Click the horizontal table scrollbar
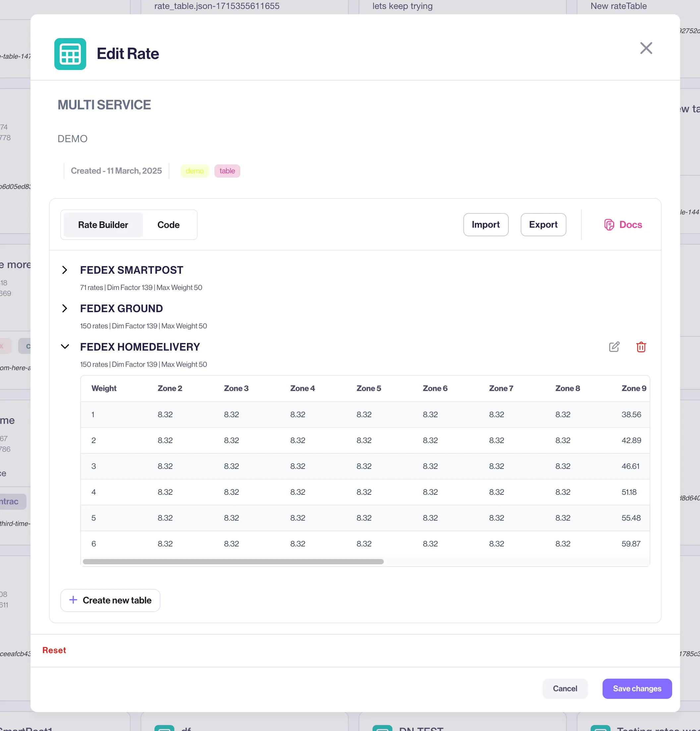The height and width of the screenshot is (731, 700). click(x=233, y=562)
